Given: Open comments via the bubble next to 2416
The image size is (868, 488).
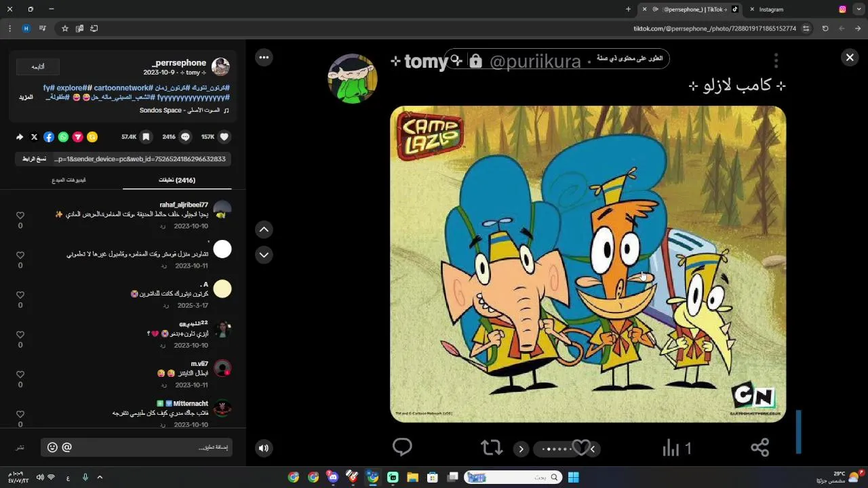Looking at the screenshot, I should click(x=185, y=137).
